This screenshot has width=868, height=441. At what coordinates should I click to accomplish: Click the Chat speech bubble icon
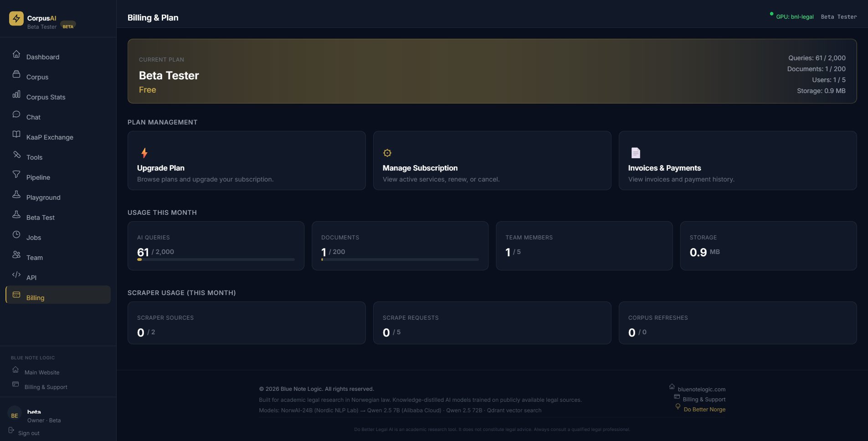(16, 114)
